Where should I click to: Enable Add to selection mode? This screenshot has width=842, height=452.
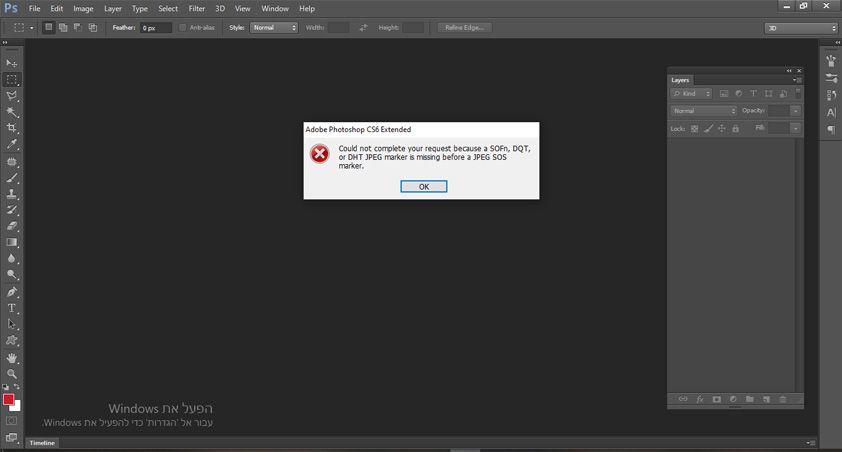click(63, 27)
